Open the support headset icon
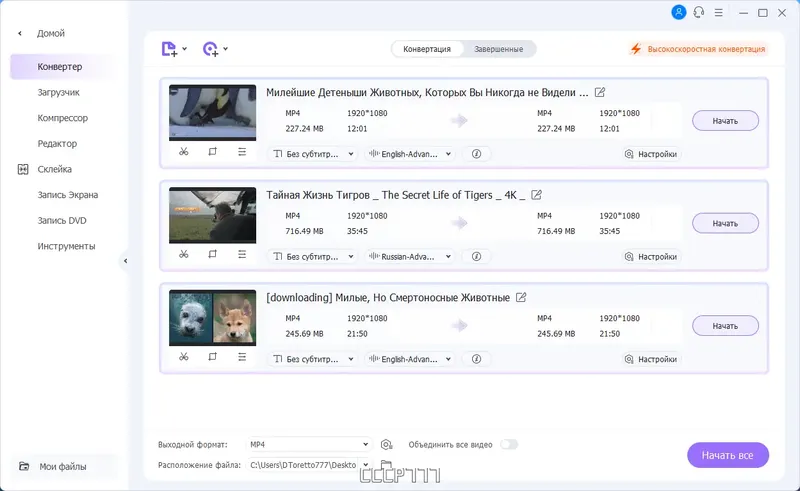800x491 pixels. point(698,12)
